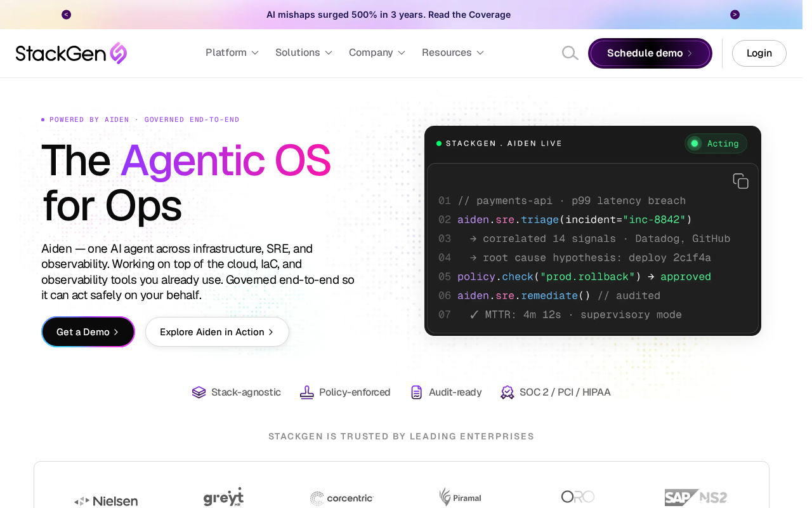
Task: Click the 'Stack-agnostic' label
Action: tap(246, 392)
